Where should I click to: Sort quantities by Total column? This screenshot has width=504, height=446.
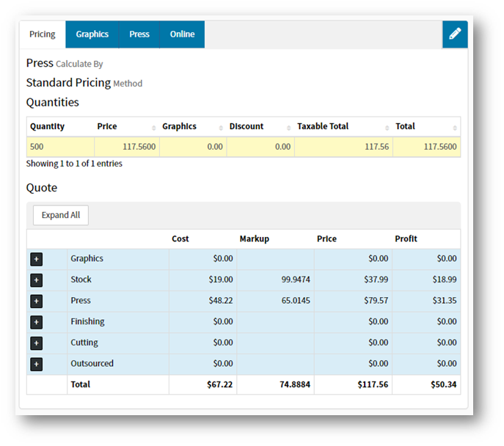426,127
